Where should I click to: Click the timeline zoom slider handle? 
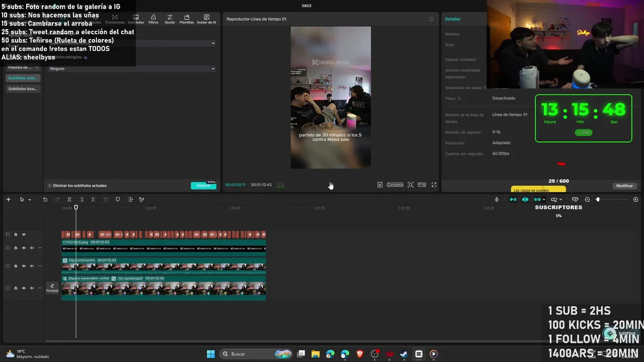(x=598, y=200)
